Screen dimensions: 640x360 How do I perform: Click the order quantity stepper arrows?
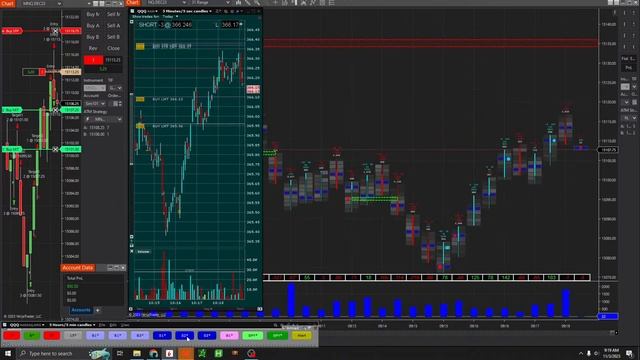click(x=120, y=104)
